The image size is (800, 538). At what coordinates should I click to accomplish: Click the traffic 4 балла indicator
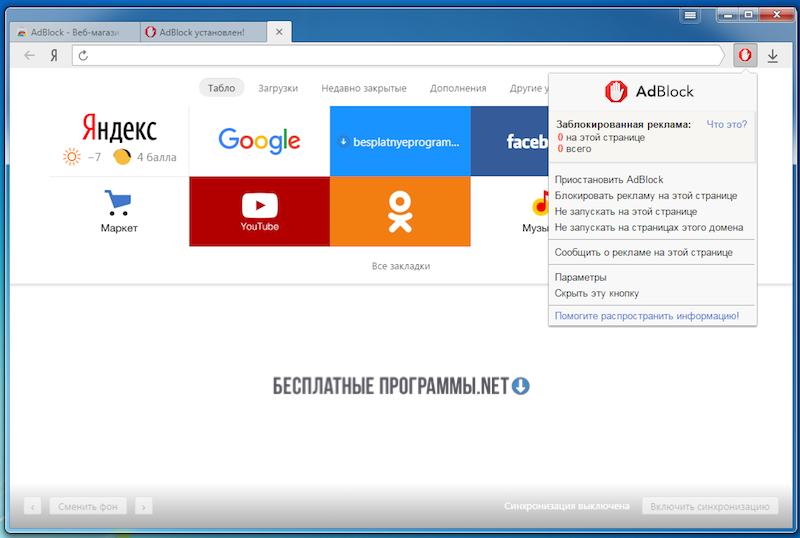click(145, 157)
